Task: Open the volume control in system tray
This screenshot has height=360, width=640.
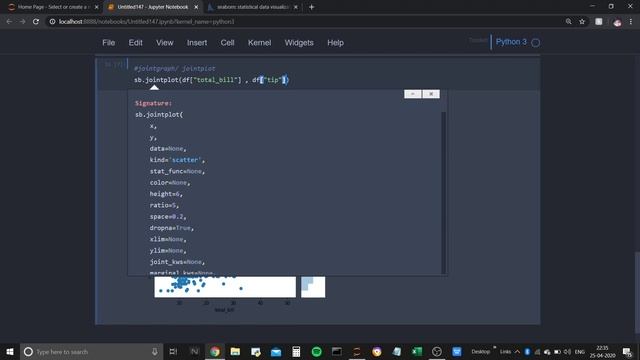Action: pyautogui.click(x=567, y=351)
